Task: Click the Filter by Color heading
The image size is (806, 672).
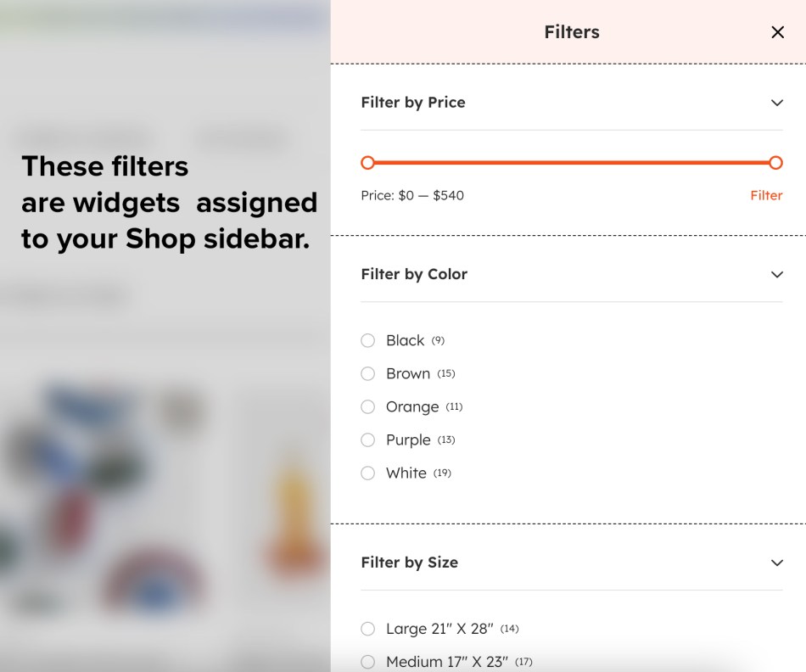Action: 414,275
